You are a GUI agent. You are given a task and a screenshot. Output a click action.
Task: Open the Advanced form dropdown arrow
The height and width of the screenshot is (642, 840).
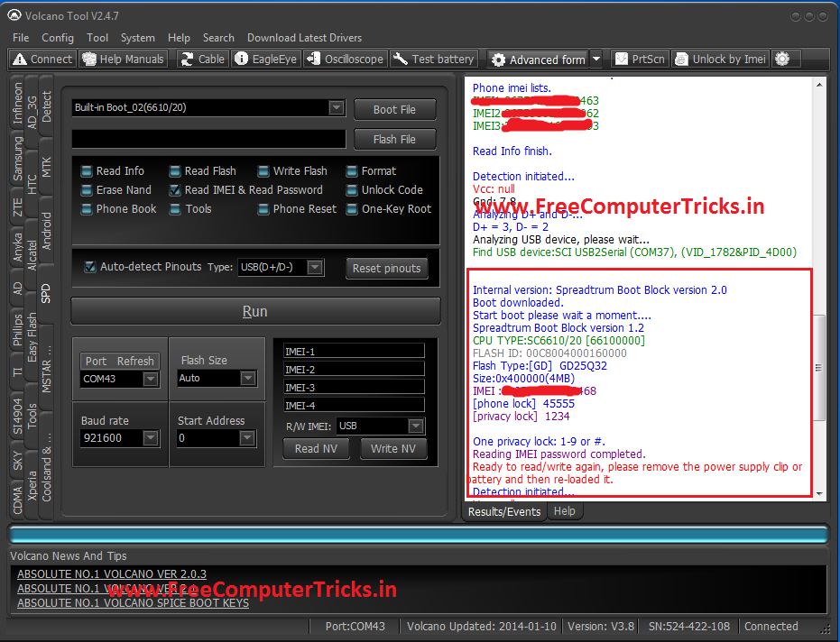(x=596, y=59)
